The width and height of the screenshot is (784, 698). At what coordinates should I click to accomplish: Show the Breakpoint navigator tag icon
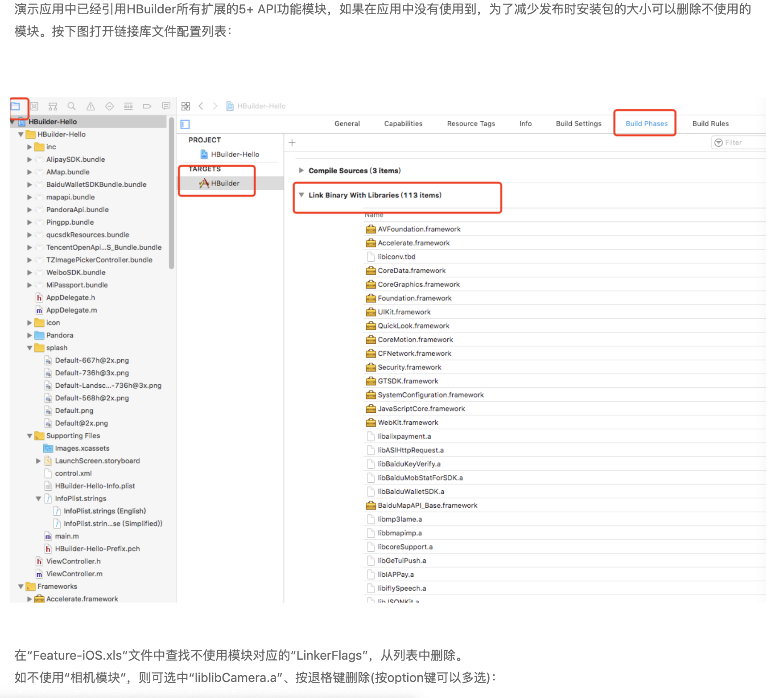tap(147, 106)
